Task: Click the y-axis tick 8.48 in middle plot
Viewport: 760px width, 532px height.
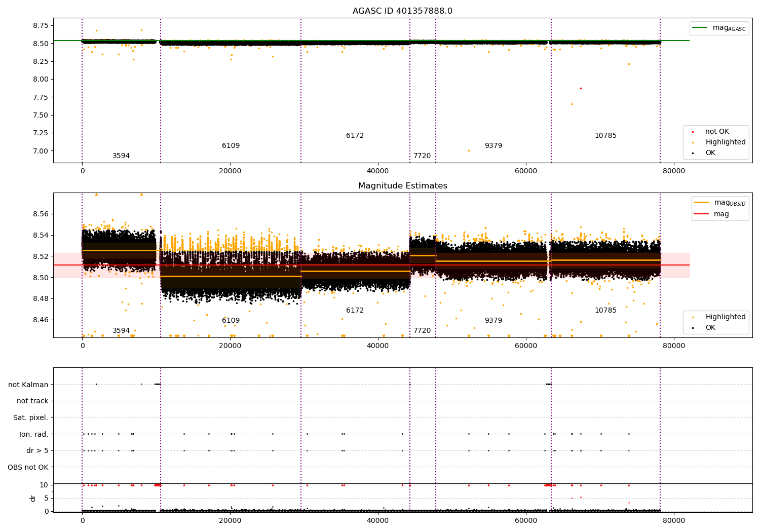Action: 40,298
